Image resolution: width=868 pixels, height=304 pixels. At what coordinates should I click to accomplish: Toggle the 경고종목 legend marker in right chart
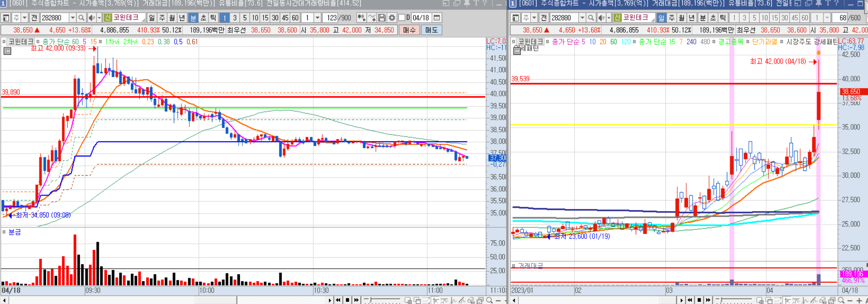tap(714, 42)
